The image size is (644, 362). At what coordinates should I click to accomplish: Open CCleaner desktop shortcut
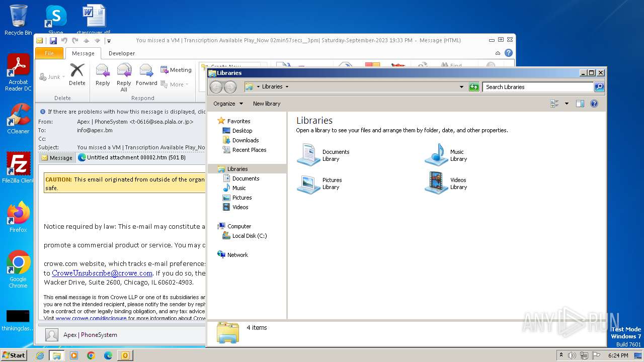(18, 119)
